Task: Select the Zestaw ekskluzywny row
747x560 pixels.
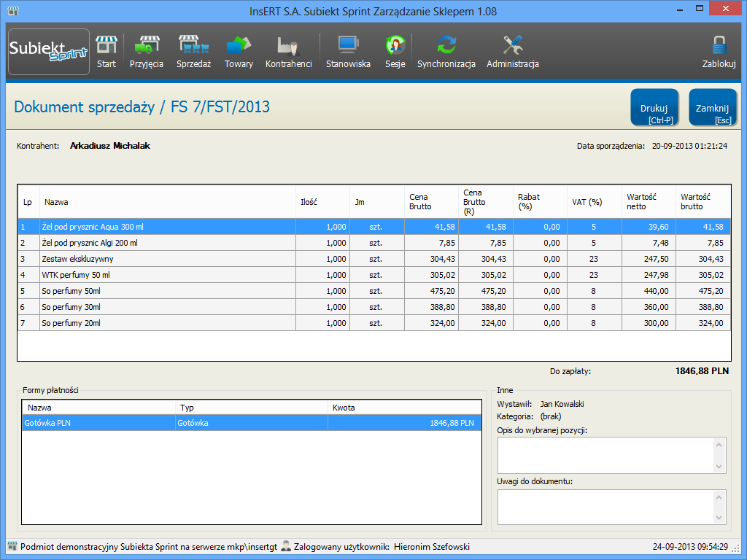Action: [x=374, y=259]
